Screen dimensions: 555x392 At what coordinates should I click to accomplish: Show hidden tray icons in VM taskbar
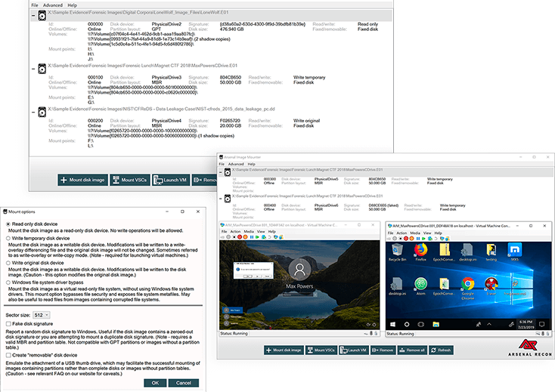coord(489,324)
